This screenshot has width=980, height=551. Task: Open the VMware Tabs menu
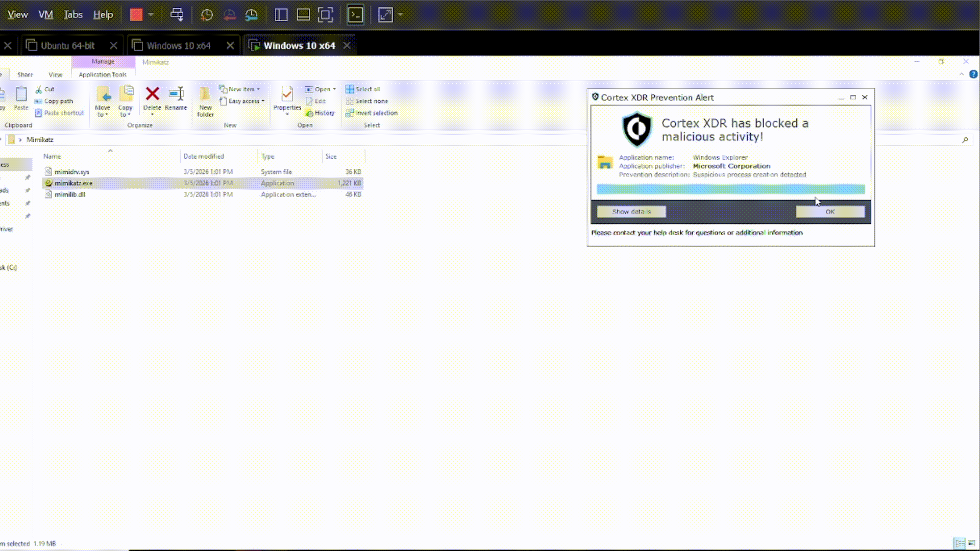pos(73,15)
